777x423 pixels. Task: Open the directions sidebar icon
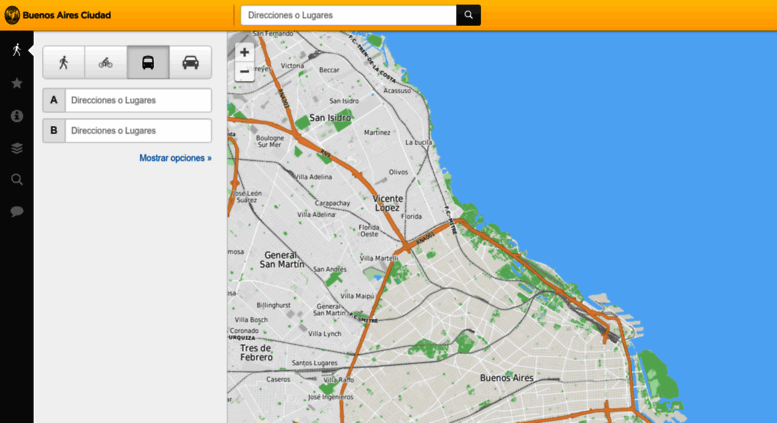17,49
